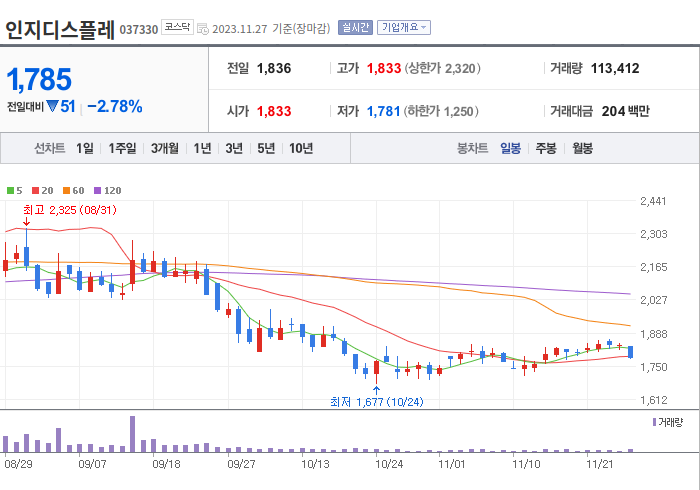The height and width of the screenshot is (490, 700).
Task: Select the 주봉 weekly candle chart
Action: (546, 148)
